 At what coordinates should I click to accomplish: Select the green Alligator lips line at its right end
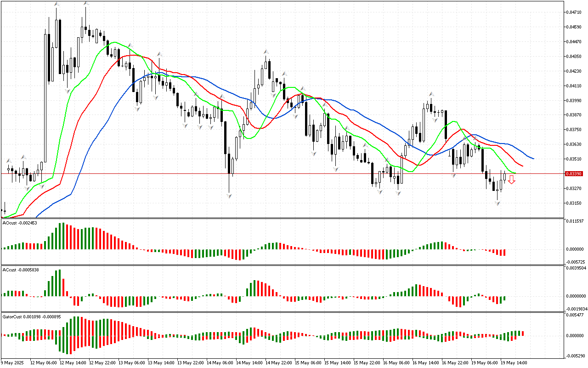pyautogui.click(x=514, y=173)
